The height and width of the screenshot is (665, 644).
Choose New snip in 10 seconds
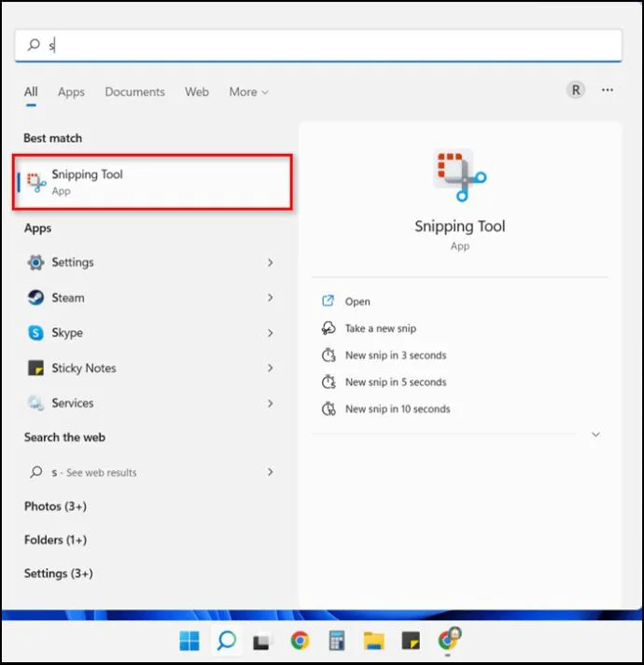[398, 409]
